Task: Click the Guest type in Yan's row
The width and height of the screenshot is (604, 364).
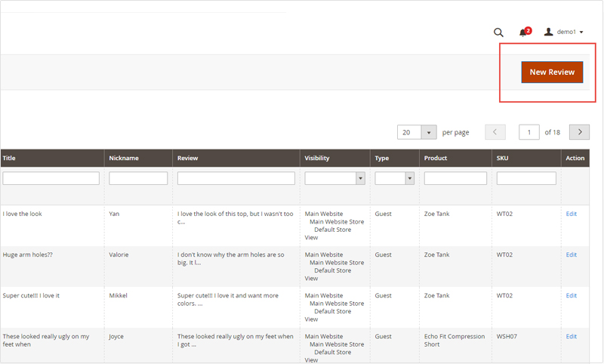Action: pyautogui.click(x=384, y=214)
